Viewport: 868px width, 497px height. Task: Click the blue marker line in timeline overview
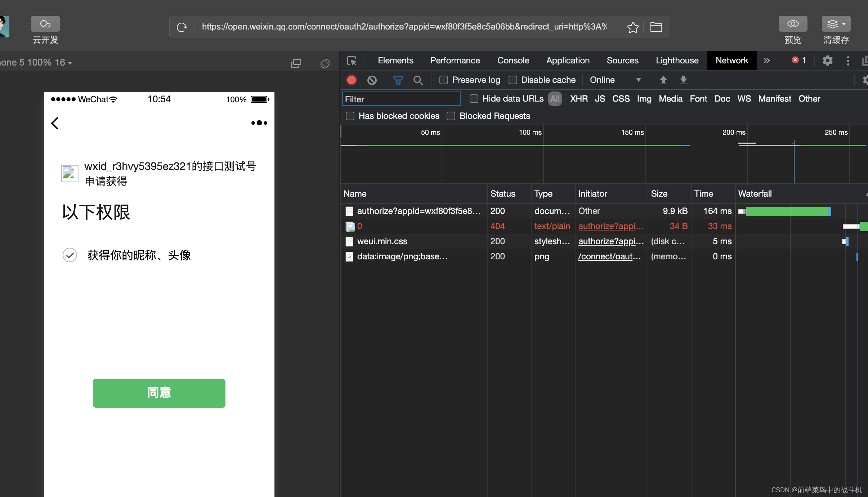pos(794,161)
